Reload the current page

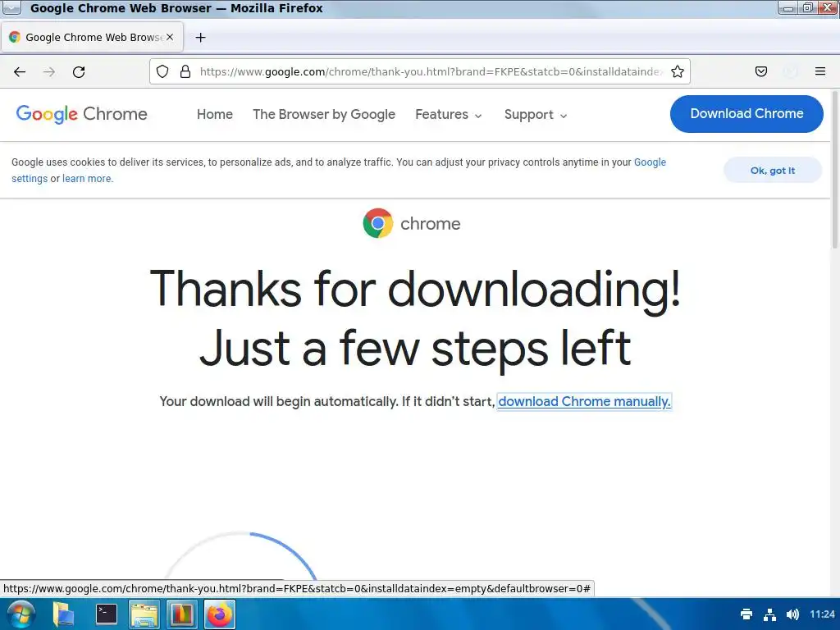coord(79,72)
